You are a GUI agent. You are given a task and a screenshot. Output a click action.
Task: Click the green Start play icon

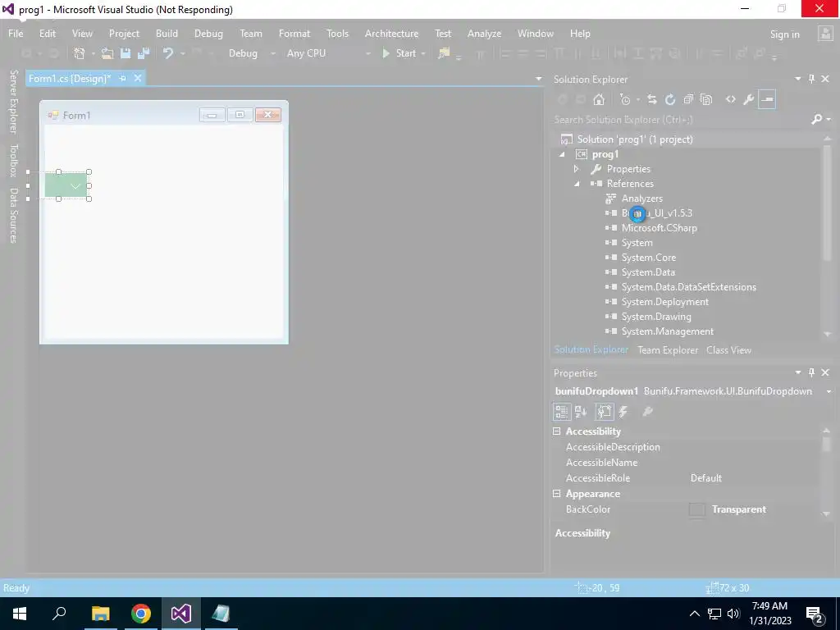[386, 53]
